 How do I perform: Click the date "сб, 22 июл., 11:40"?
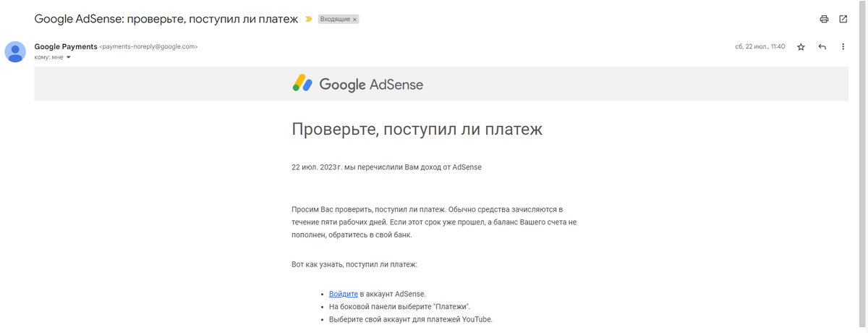(x=760, y=46)
